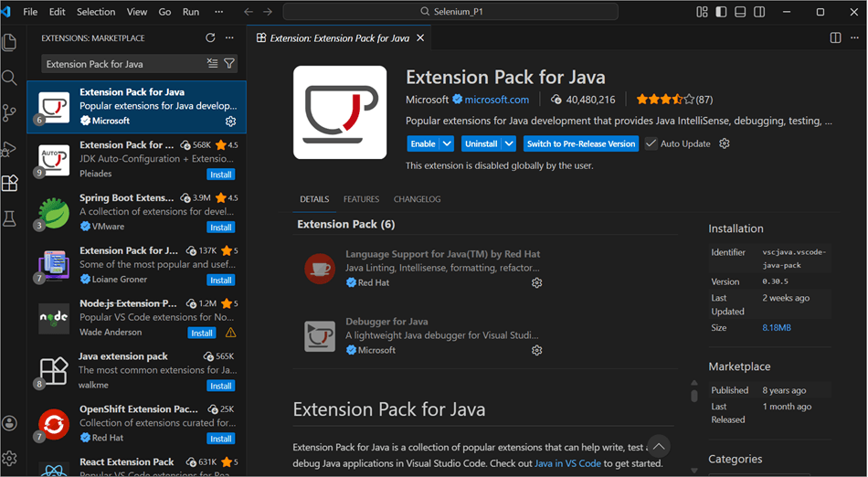Open the Explorer view in activity bar
This screenshot has height=477, width=868.
click(x=9, y=43)
